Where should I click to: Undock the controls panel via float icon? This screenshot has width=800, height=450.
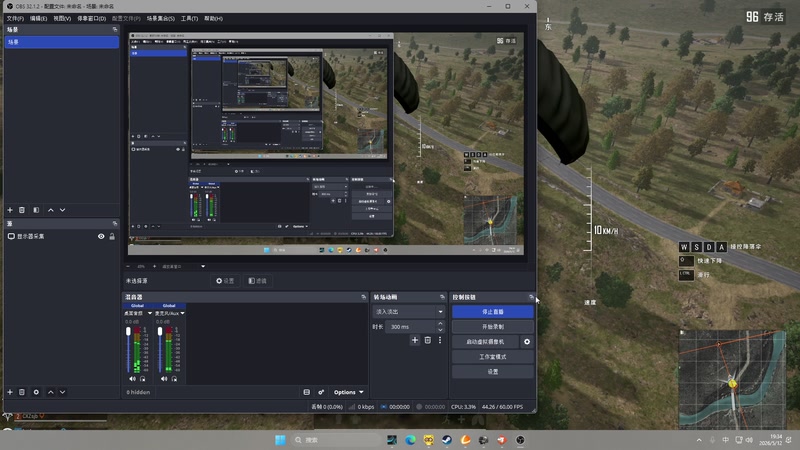click(x=531, y=296)
